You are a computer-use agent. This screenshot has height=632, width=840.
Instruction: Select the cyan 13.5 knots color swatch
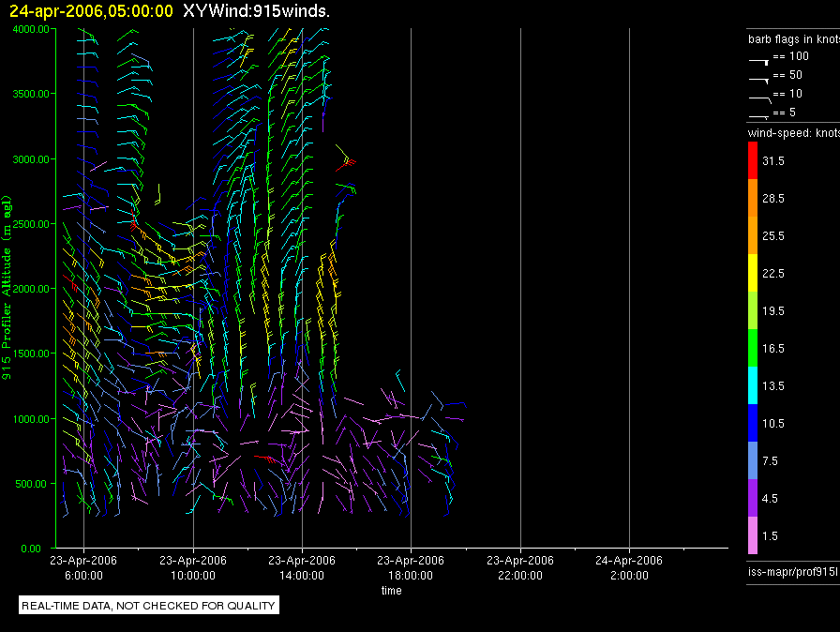coord(752,385)
